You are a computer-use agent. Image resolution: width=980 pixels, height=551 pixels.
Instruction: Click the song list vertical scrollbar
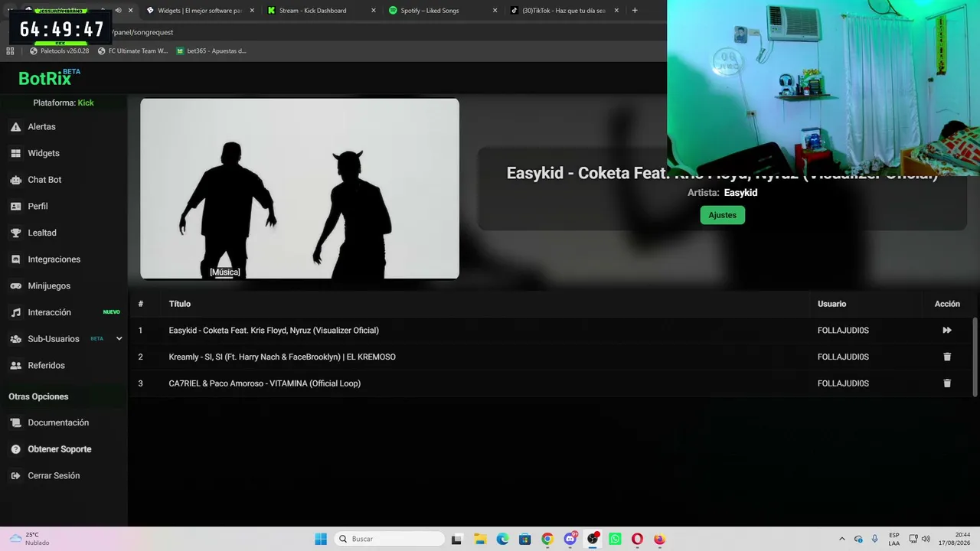(975, 357)
